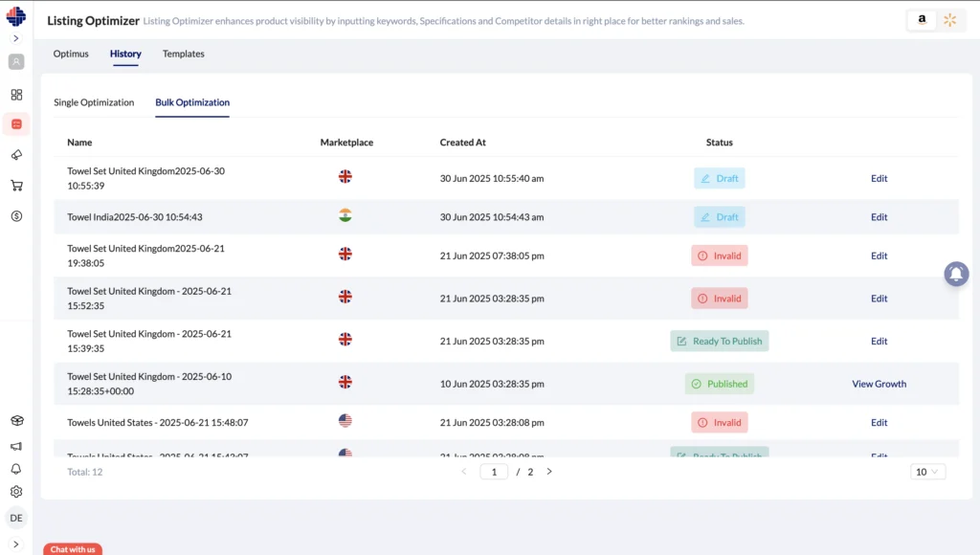Click UK flag in the 15:39:35 row
The height and width of the screenshot is (555, 980).
click(x=345, y=339)
